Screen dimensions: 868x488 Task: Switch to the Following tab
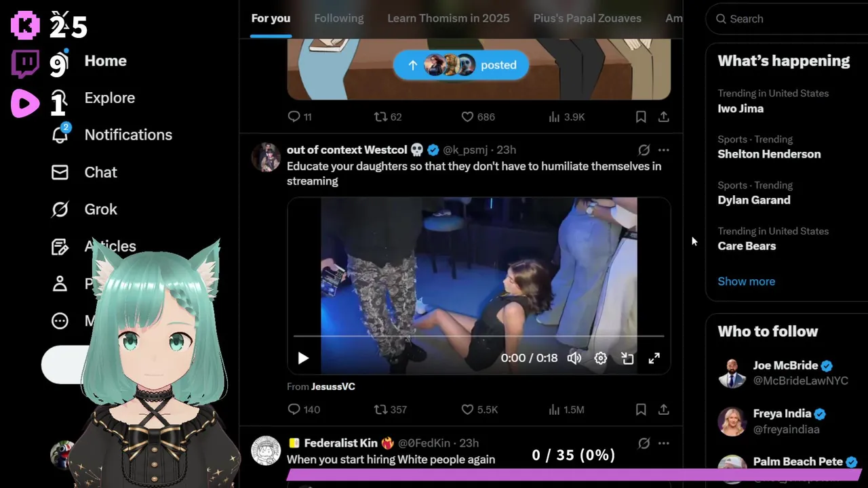339,18
